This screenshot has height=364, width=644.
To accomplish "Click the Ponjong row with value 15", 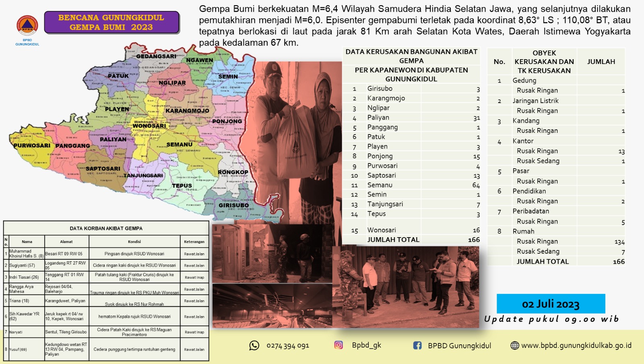I will click(411, 156).
